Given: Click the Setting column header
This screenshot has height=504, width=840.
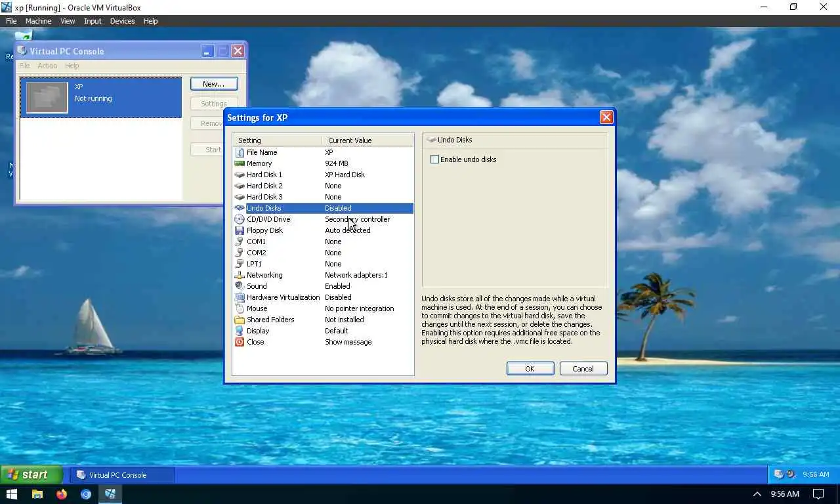Looking at the screenshot, I should [277, 140].
